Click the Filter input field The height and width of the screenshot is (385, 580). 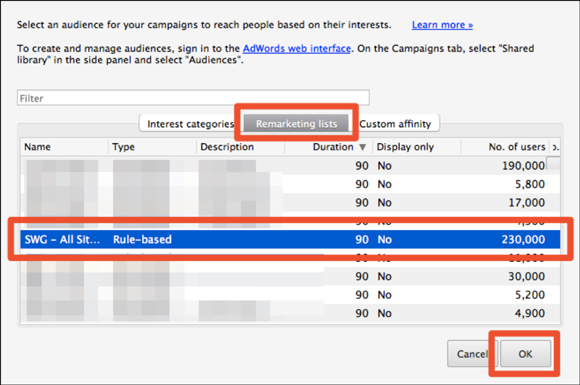click(193, 98)
